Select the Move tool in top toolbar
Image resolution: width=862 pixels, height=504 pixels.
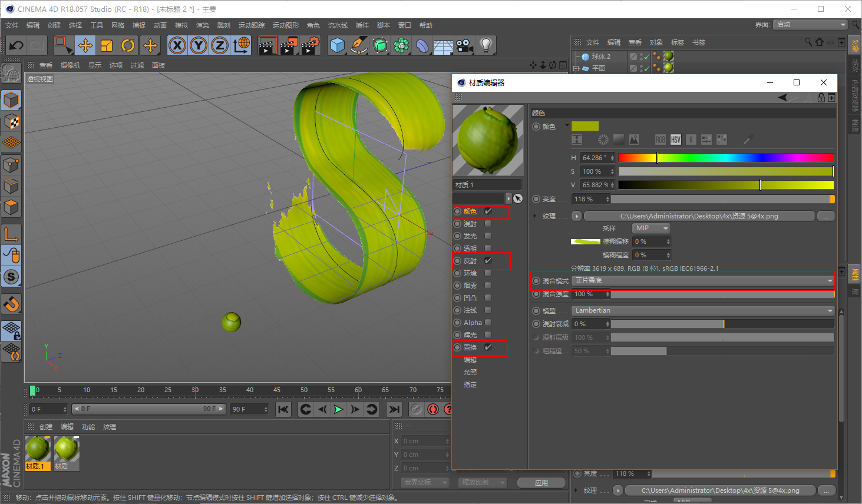(85, 45)
